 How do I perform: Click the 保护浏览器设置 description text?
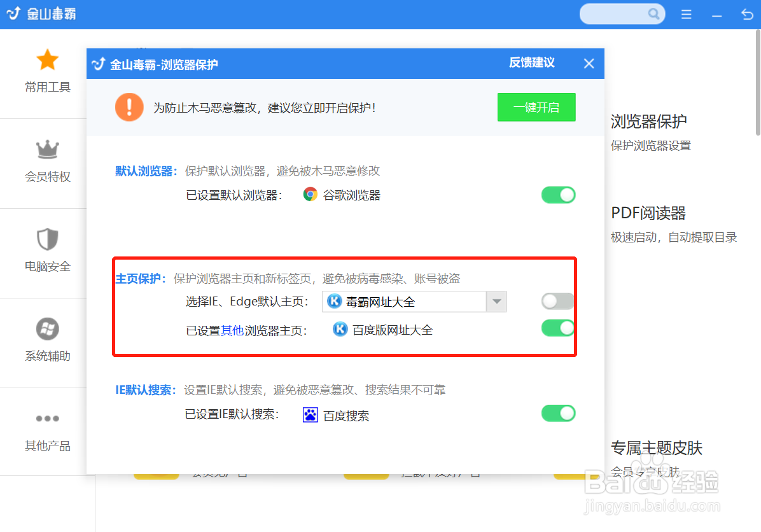tap(650, 146)
